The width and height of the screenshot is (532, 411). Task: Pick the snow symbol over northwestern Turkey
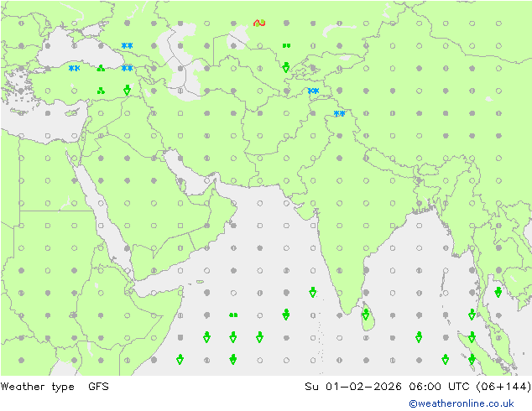tap(74, 68)
